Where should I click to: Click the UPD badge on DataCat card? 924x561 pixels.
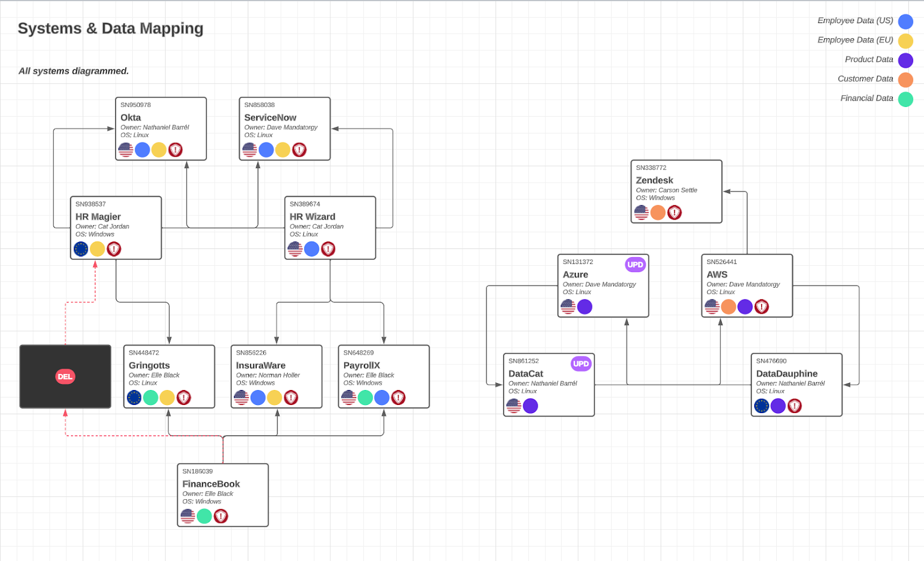(581, 363)
